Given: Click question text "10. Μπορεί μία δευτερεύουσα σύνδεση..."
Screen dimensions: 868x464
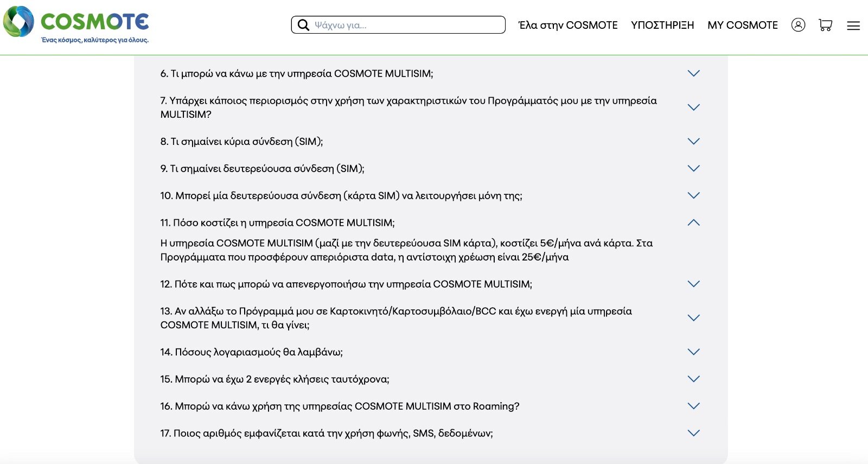Looking at the screenshot, I should coord(341,196).
